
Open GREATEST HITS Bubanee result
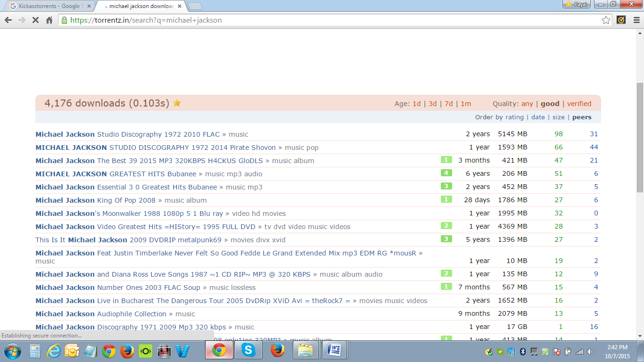116,174
